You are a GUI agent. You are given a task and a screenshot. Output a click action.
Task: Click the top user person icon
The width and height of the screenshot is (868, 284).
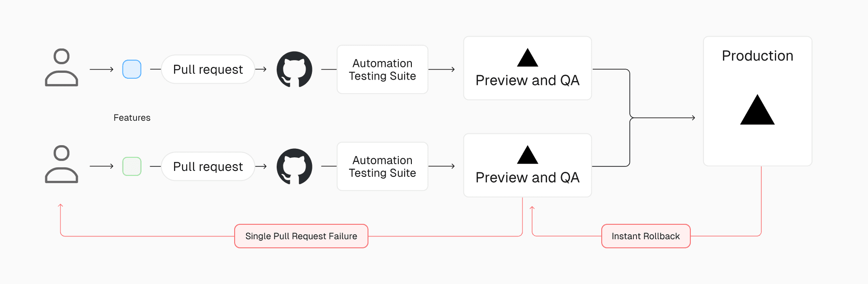(61, 67)
